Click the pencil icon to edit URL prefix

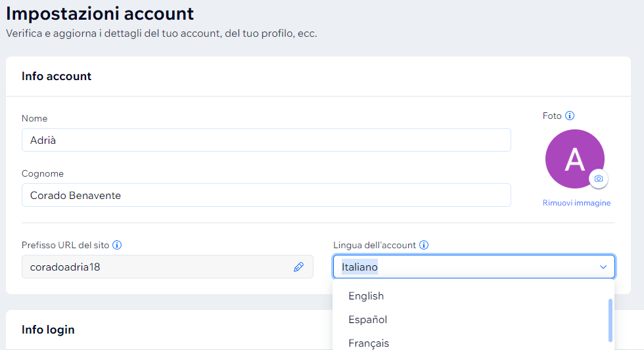point(298,267)
